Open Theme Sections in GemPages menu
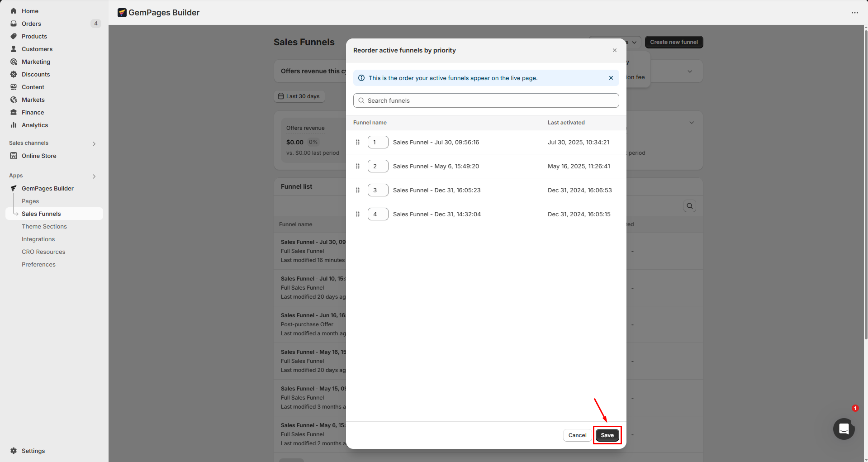 click(x=44, y=226)
